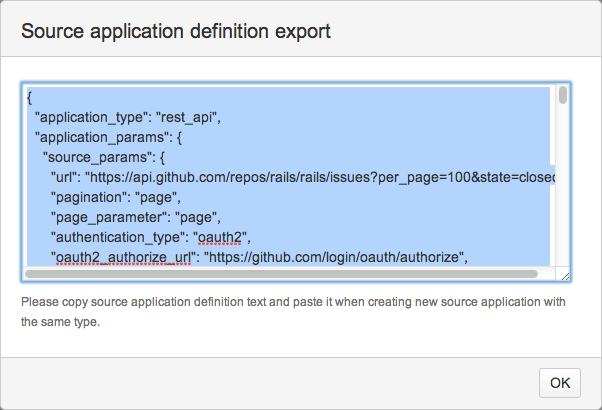Grab the textarea resize handle corner
Image resolution: width=602 pixels, height=410 pixels.
(x=564, y=275)
